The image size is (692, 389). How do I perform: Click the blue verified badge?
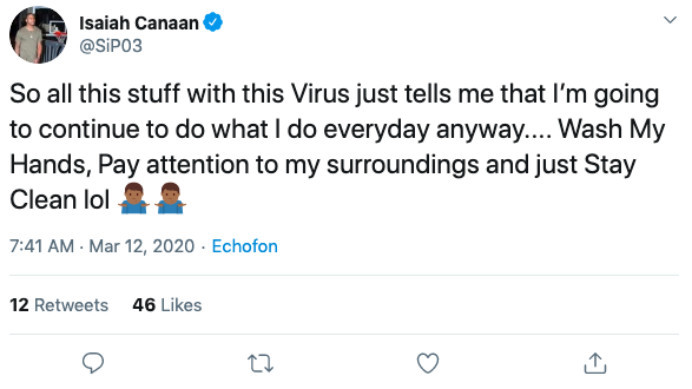point(213,23)
